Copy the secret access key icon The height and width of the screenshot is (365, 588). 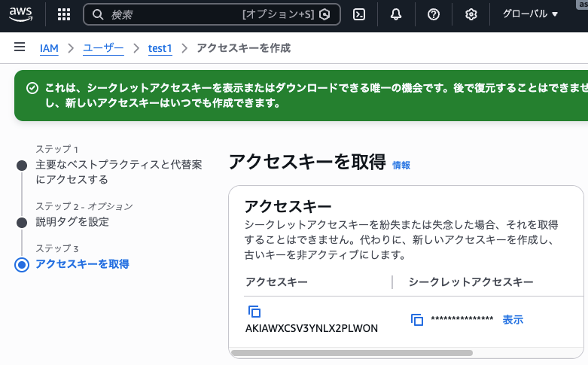pyautogui.click(x=417, y=320)
